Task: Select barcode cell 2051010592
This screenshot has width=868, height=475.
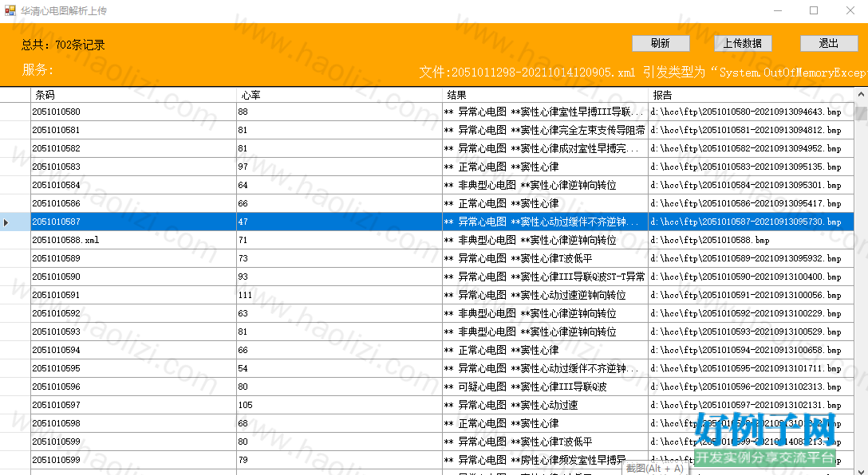Action: click(133, 313)
